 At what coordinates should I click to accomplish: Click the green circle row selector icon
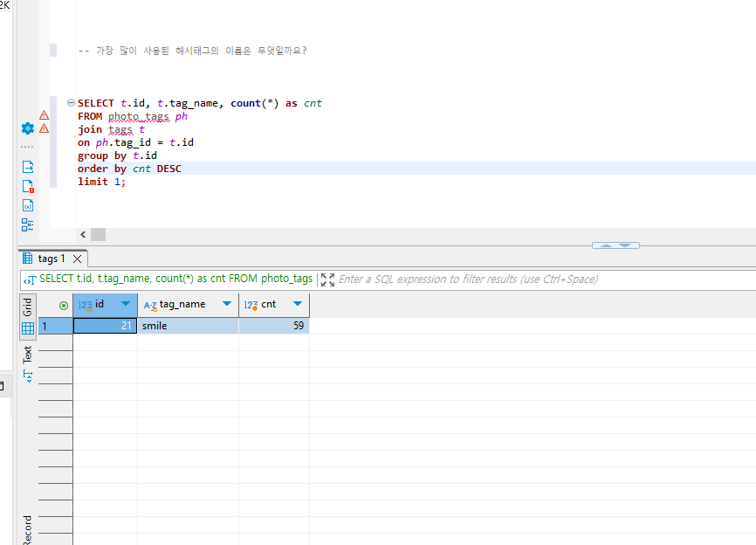(x=64, y=306)
